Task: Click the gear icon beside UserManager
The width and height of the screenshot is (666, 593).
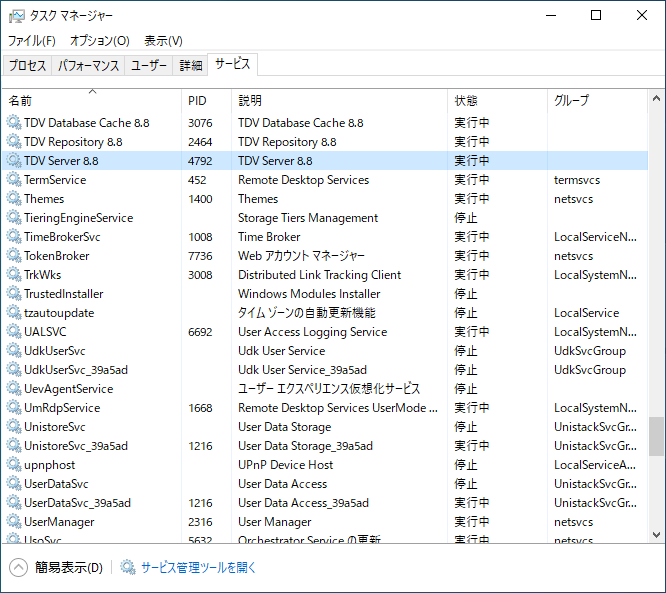Action: (x=14, y=522)
